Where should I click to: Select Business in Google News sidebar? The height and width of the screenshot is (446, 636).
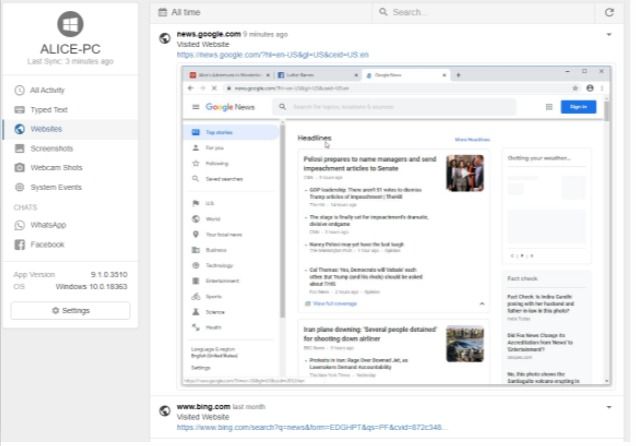[232, 250]
